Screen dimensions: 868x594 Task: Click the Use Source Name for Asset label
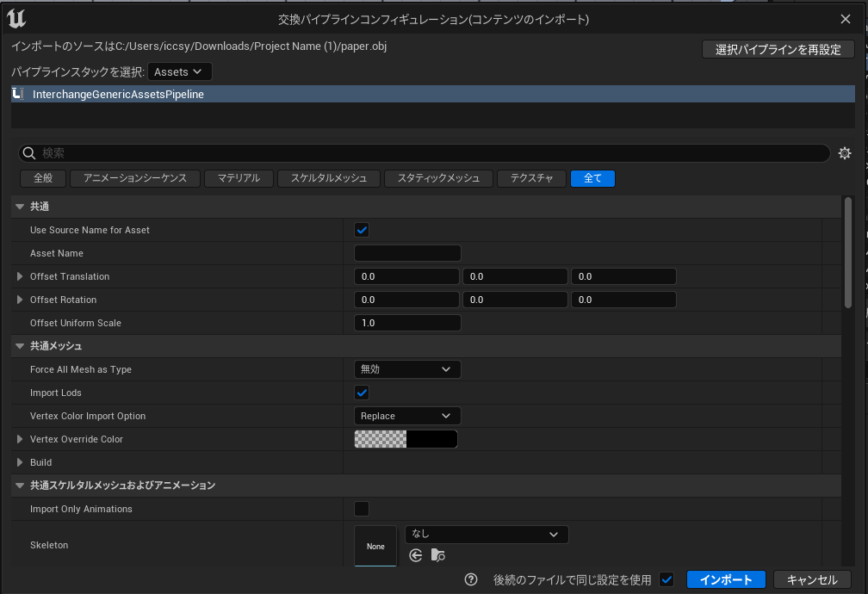[x=90, y=230]
